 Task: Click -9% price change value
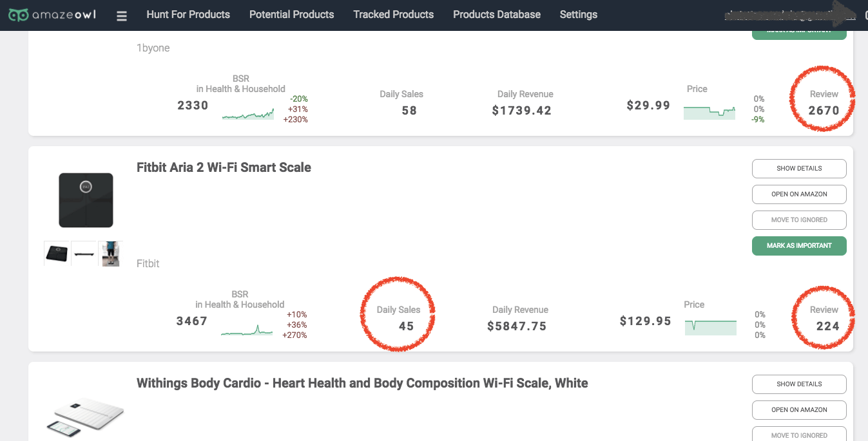(758, 120)
